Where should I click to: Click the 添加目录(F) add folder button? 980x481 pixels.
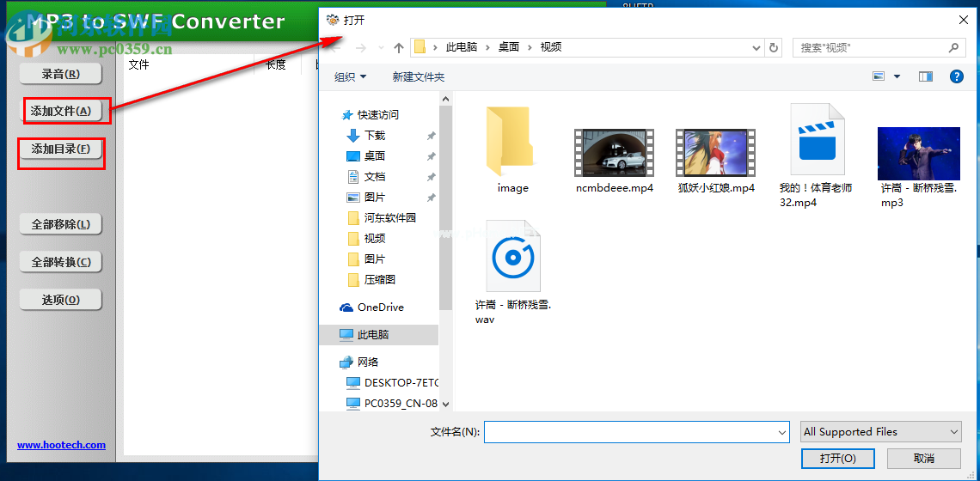tap(61, 149)
